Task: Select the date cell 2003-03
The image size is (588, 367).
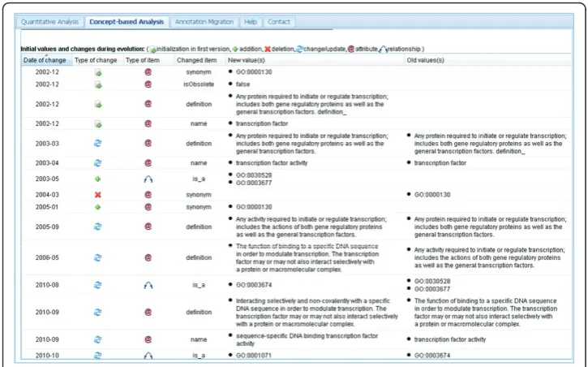Action: pyautogui.click(x=47, y=144)
